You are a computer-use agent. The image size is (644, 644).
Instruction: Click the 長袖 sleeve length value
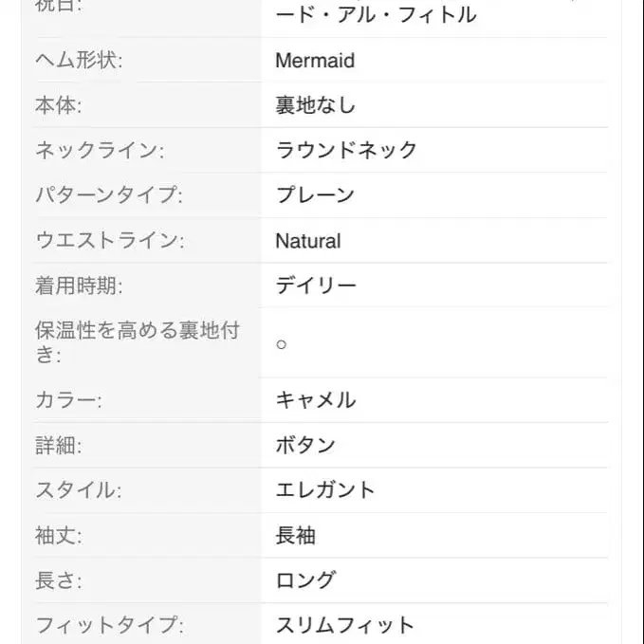(295, 536)
